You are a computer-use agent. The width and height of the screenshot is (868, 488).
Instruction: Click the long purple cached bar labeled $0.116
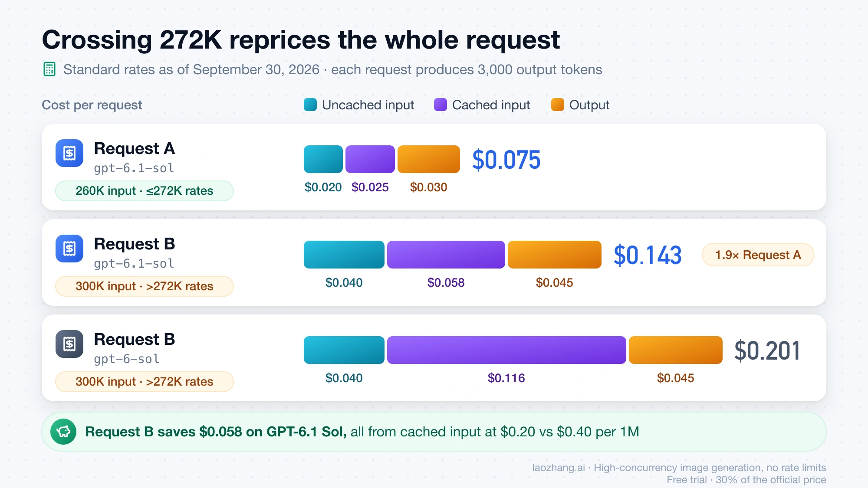click(x=506, y=350)
